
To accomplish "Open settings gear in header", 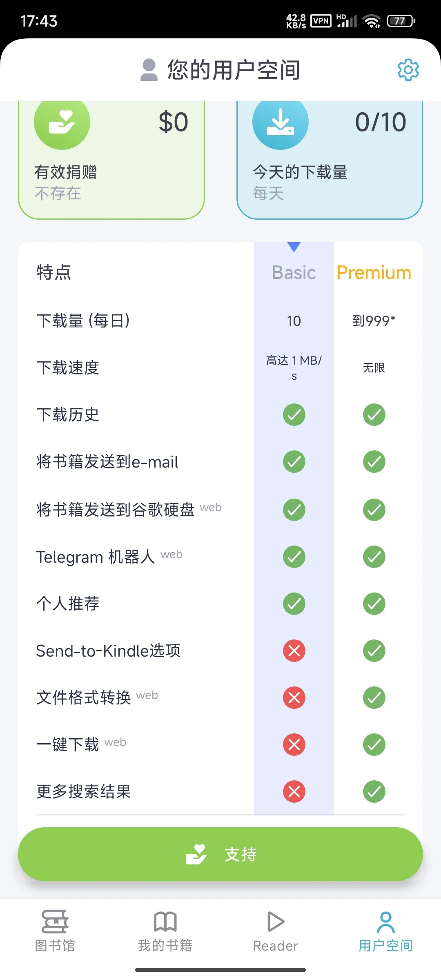I will [x=408, y=70].
